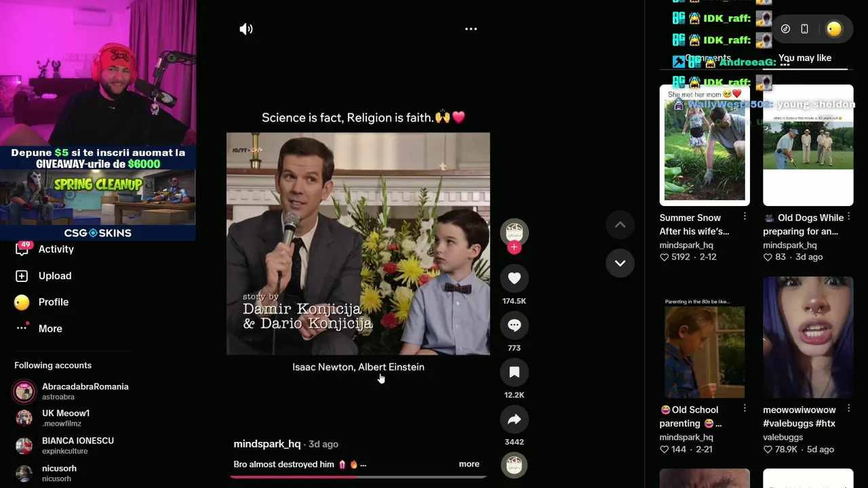
Task: Open the meowowiwowow purple-hair thumbnail
Action: coord(808,338)
